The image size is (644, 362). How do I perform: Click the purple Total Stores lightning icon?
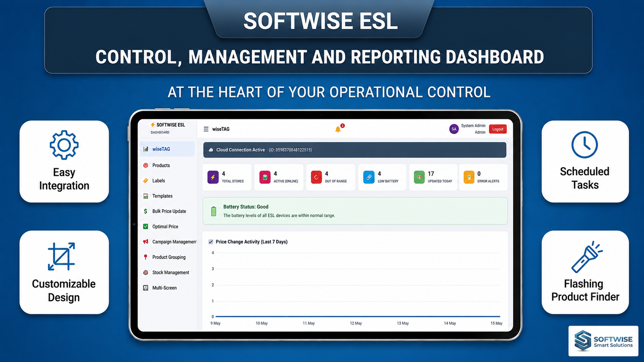[213, 177]
